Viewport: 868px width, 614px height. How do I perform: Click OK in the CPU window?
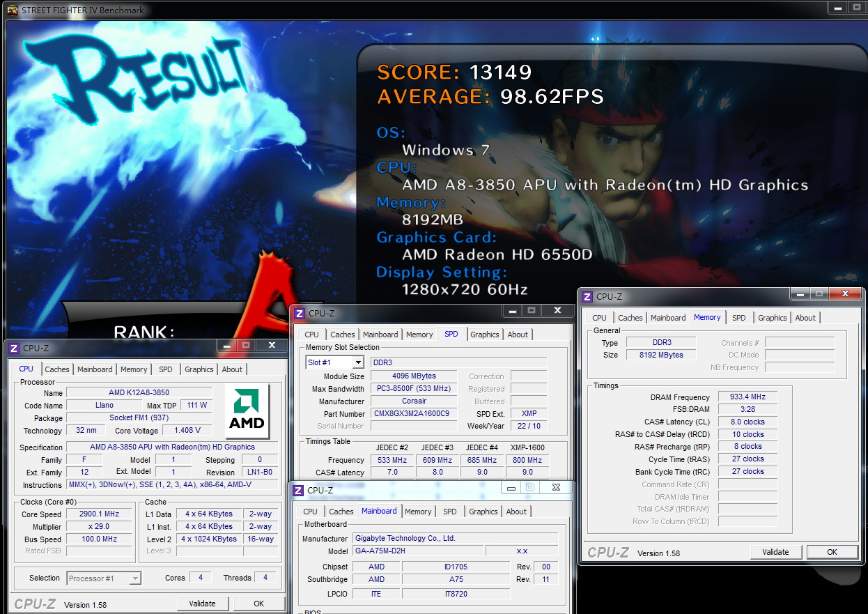258,604
